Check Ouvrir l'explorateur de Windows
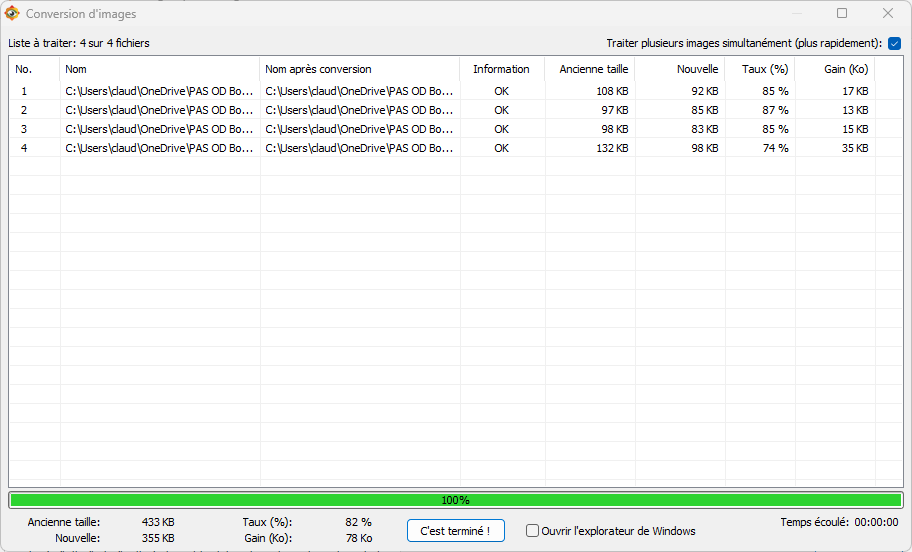Screen dimensions: 912x552 tap(533, 531)
